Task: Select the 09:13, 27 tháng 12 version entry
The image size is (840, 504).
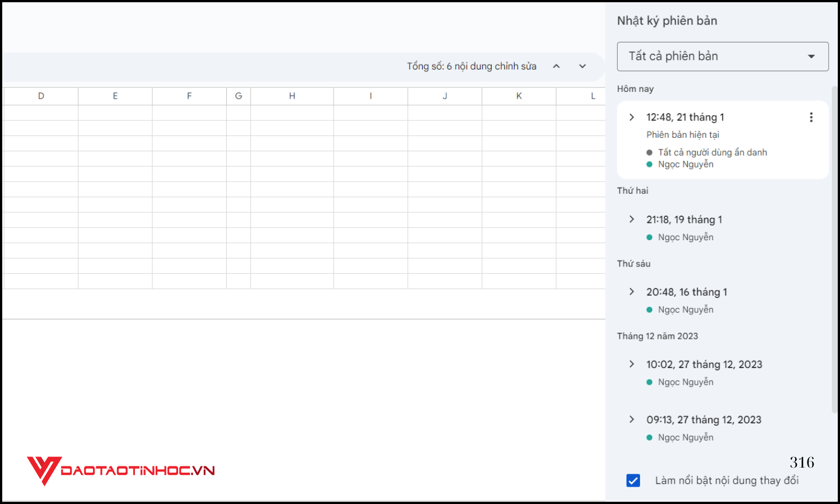Action: [704, 419]
